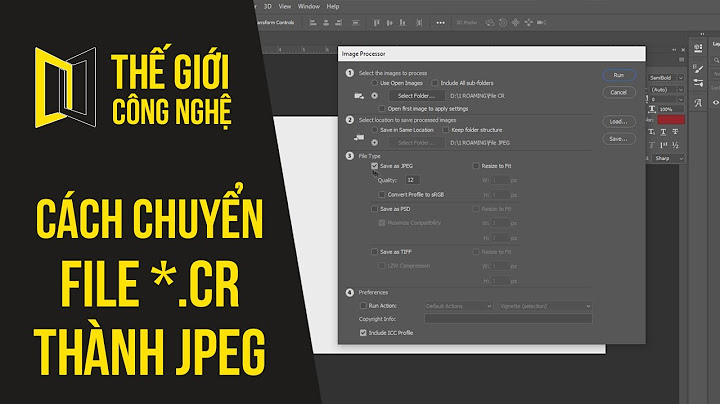The width and height of the screenshot is (720, 404).
Task: Click the align bottom edges icon
Action: click(x=402, y=22)
